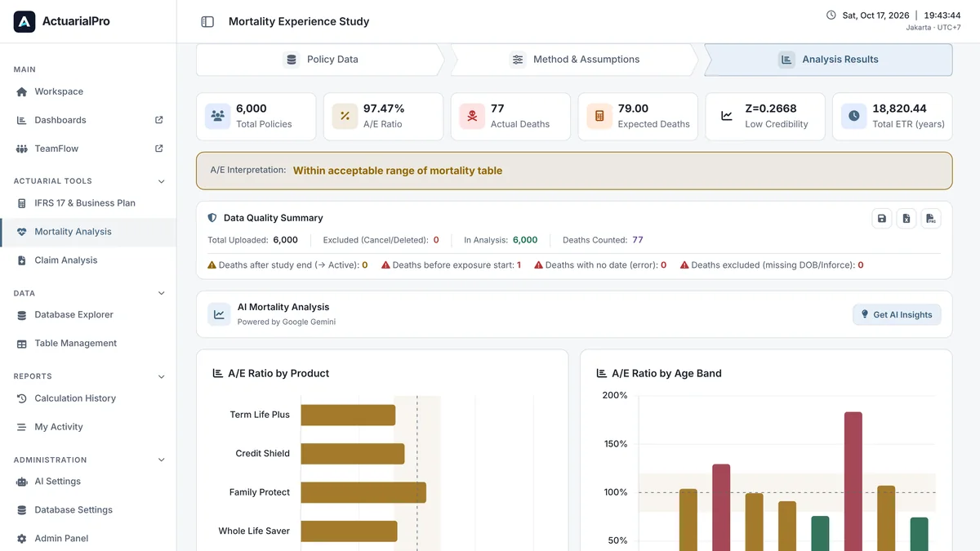Viewport: 980px width, 551px height.
Task: Click the Mortality Experience Study title
Action: 299,22
